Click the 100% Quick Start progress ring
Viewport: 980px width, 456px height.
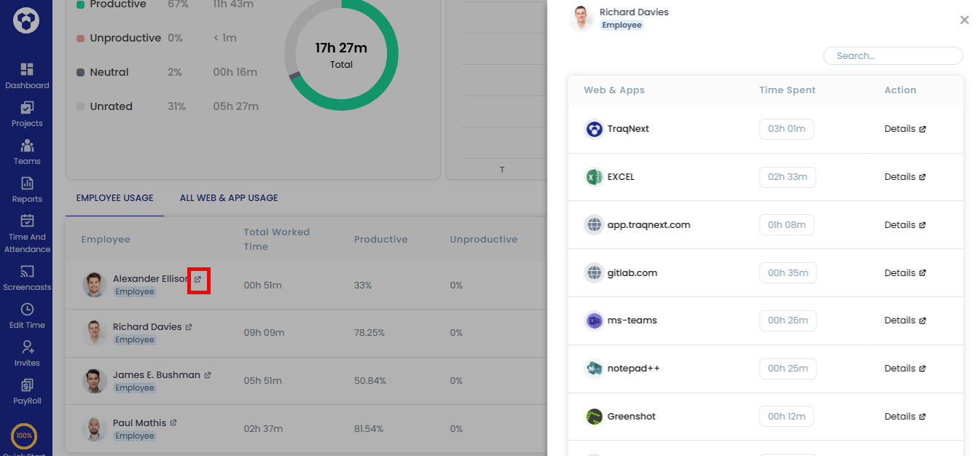coord(24,437)
